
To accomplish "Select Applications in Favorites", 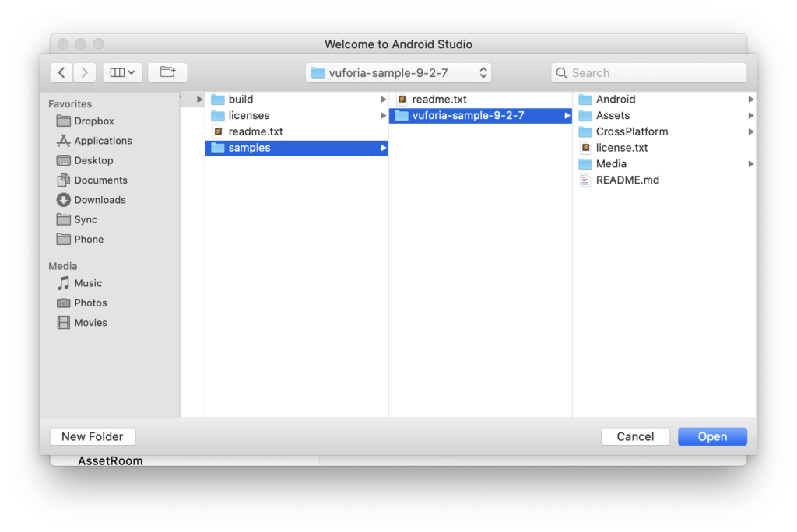I will pyautogui.click(x=94, y=141).
